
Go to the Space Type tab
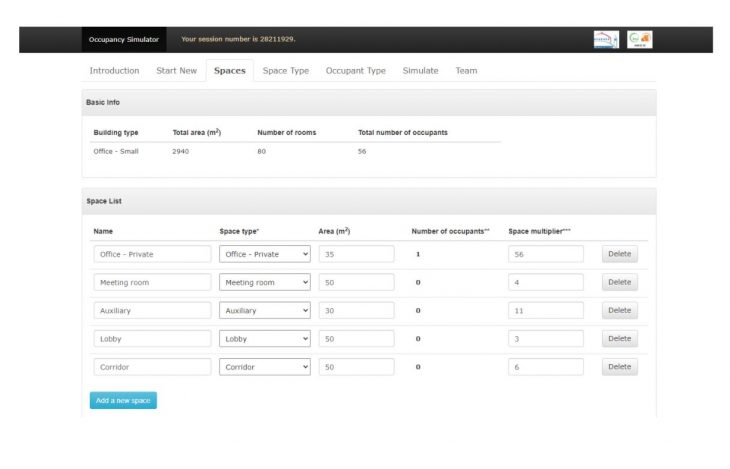click(x=285, y=71)
